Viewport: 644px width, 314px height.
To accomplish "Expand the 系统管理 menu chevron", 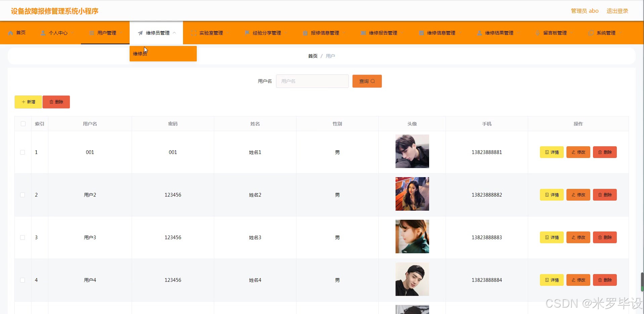I will [x=620, y=33].
